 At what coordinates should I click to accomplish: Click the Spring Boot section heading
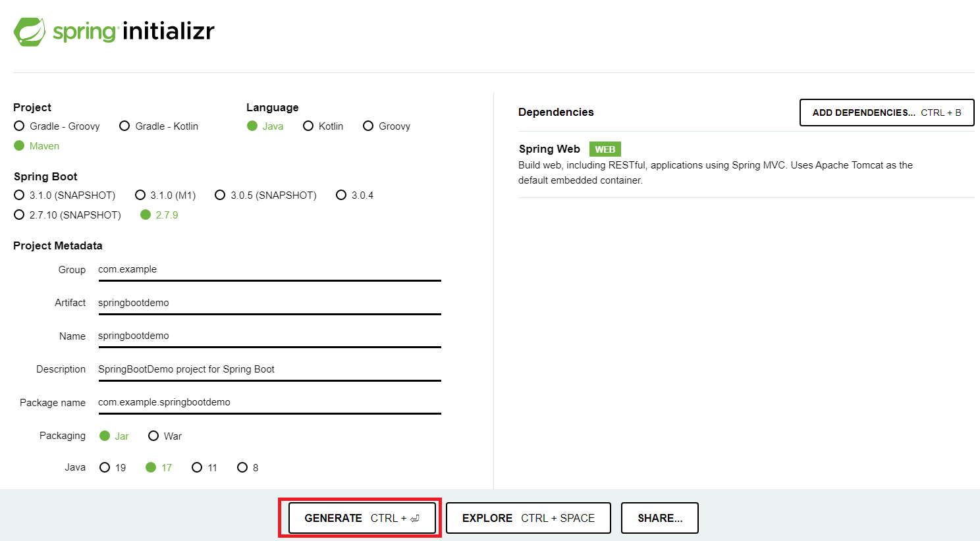(x=45, y=176)
